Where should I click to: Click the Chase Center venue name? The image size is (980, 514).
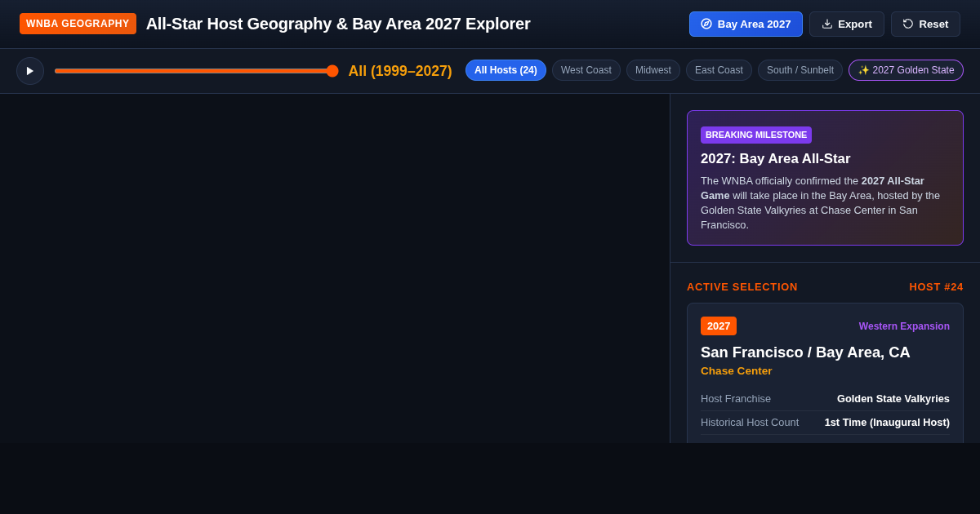pos(736,371)
